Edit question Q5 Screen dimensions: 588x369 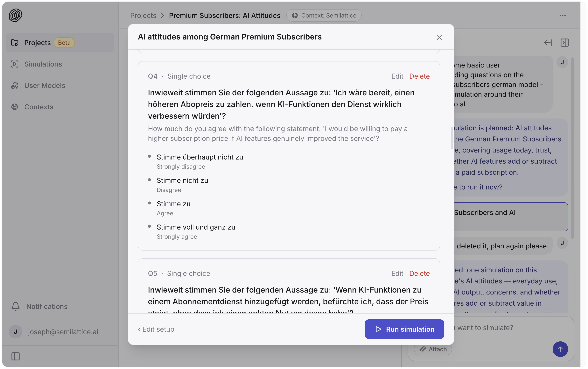point(397,273)
